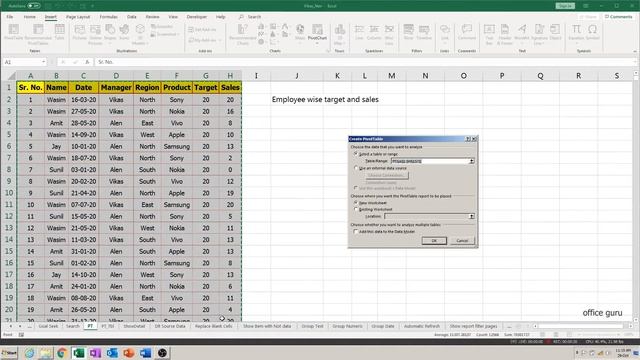
Task: Click the Slicer filter icon
Action: 409,32
